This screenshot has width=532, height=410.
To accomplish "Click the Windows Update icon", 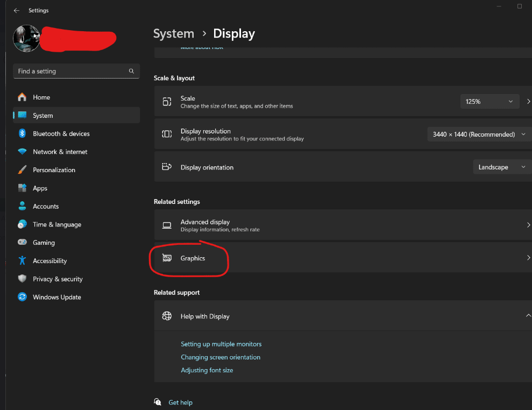I will point(22,297).
